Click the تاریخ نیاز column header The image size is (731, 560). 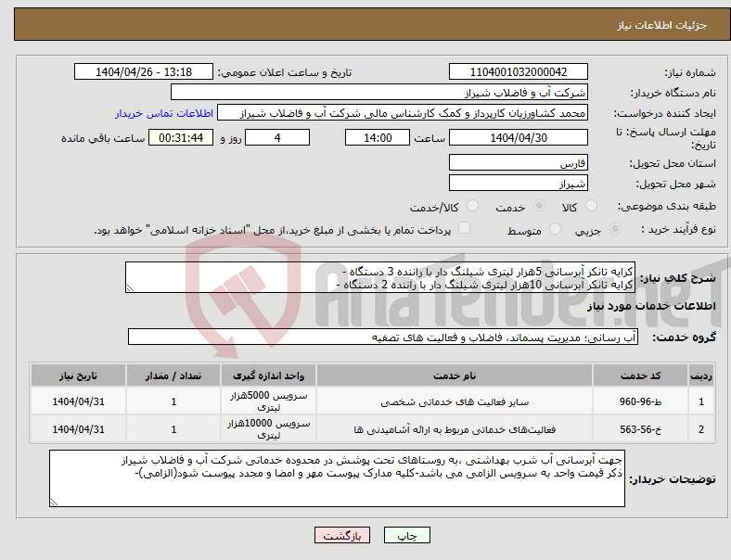tap(78, 375)
